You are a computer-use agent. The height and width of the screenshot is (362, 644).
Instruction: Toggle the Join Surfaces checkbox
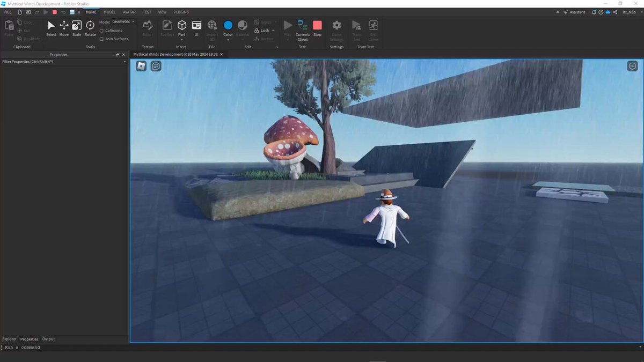click(x=101, y=39)
